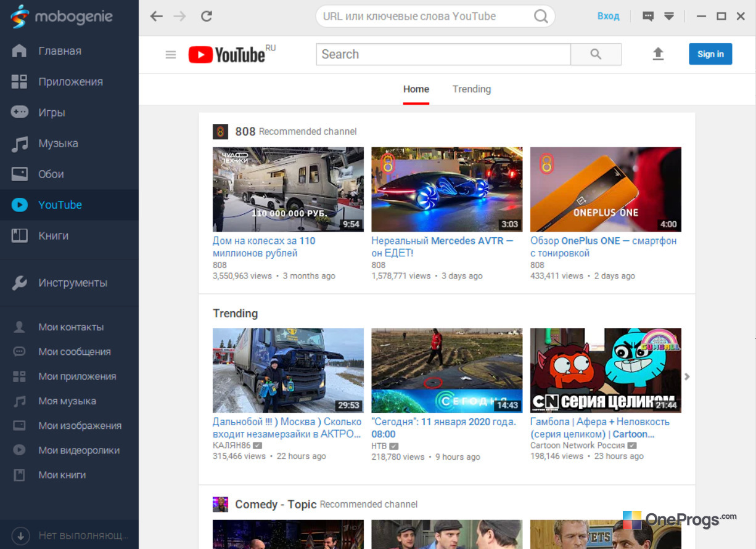This screenshot has width=756, height=549.
Task: Open Игры games section
Action: [69, 113]
